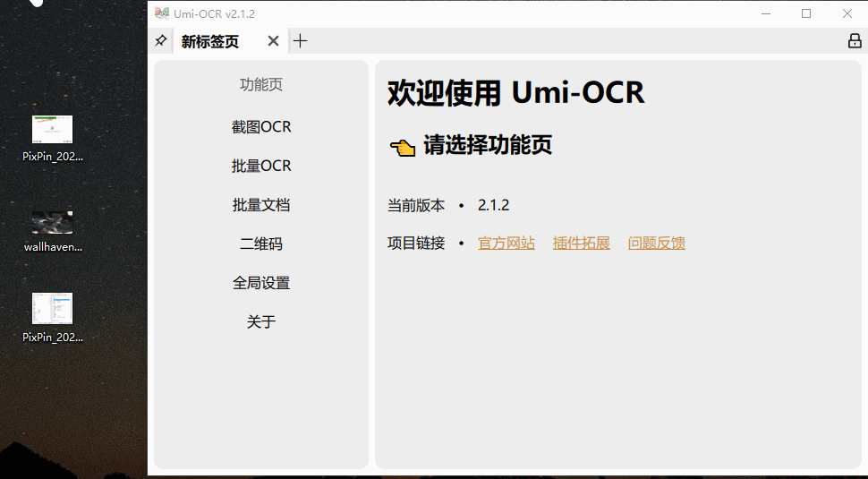Open the 插件拓展 link
The image size is (868, 479).
coord(582,244)
